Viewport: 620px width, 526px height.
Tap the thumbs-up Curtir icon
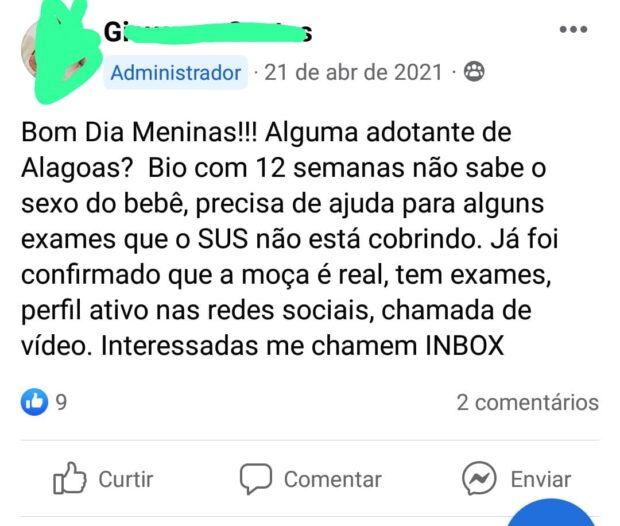[70, 479]
